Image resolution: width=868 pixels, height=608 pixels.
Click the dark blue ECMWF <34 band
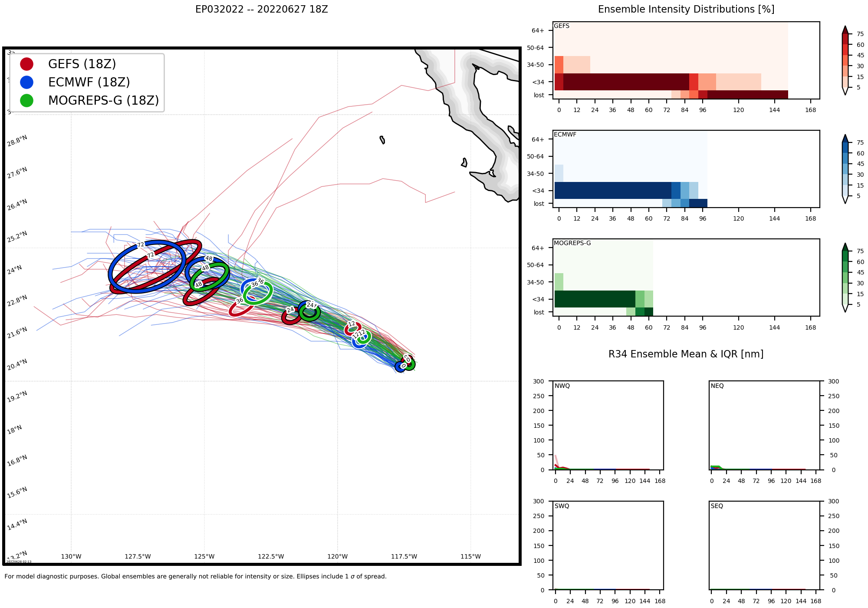pyautogui.click(x=612, y=190)
